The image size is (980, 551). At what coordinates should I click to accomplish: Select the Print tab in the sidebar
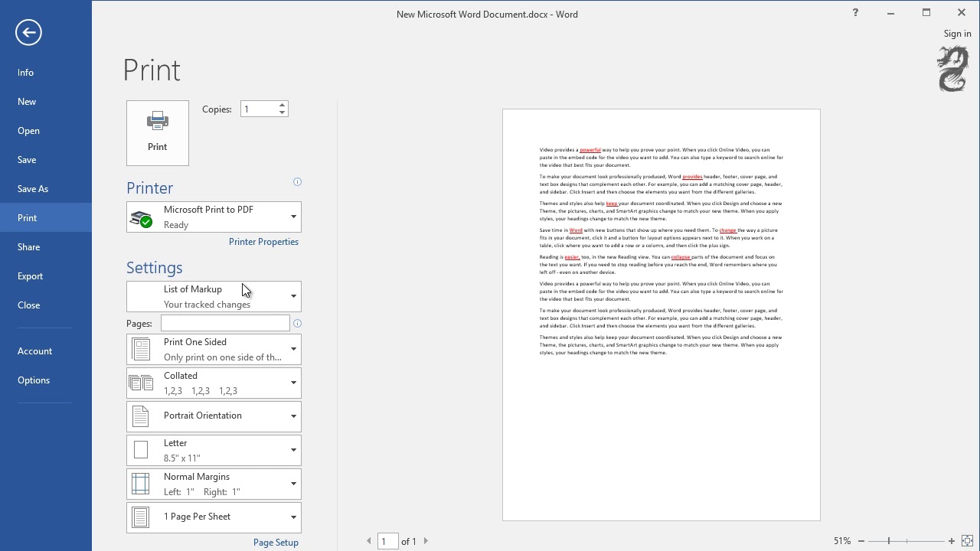tap(46, 218)
